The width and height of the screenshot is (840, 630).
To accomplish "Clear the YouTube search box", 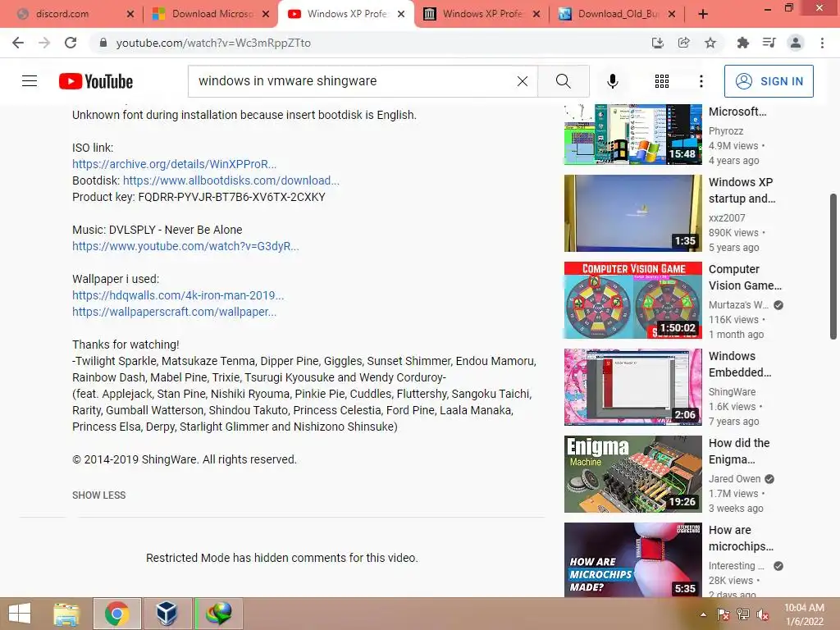I will point(523,81).
